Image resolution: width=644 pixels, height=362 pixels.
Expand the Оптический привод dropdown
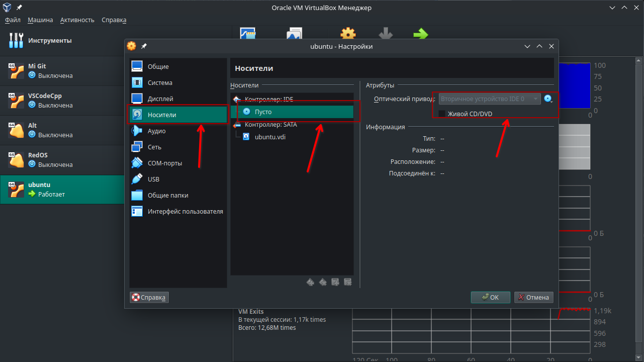[x=490, y=99]
